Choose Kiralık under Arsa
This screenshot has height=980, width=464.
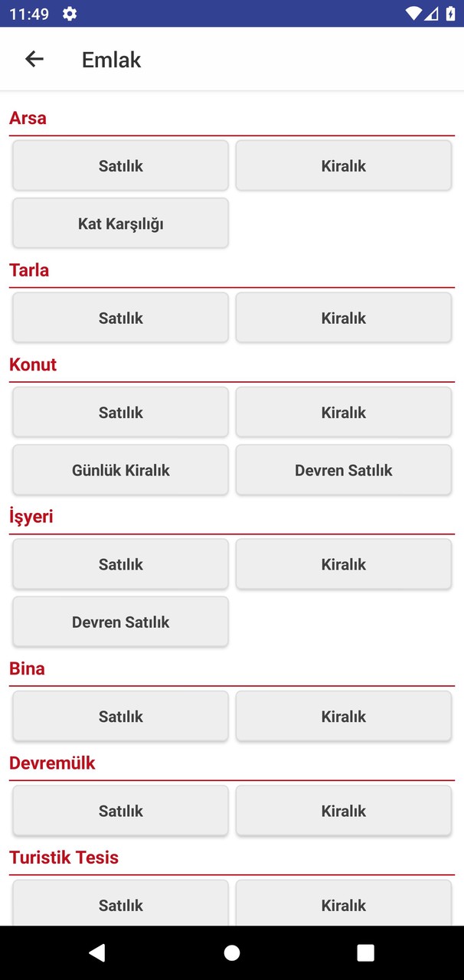coord(343,165)
